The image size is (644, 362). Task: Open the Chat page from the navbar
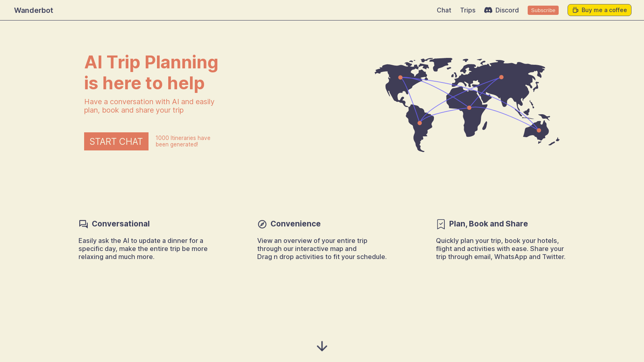click(444, 10)
